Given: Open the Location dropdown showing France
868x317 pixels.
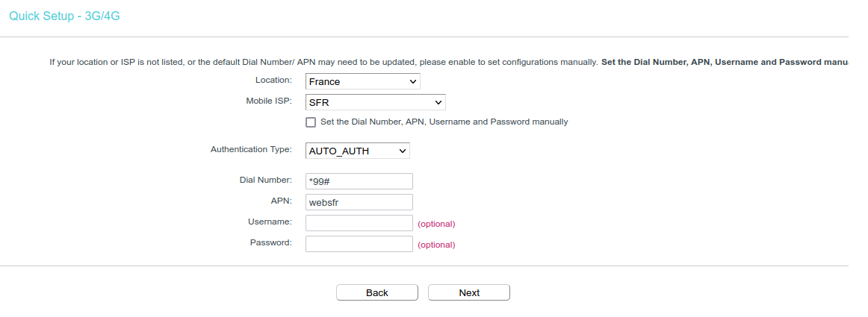Looking at the screenshot, I should [362, 81].
